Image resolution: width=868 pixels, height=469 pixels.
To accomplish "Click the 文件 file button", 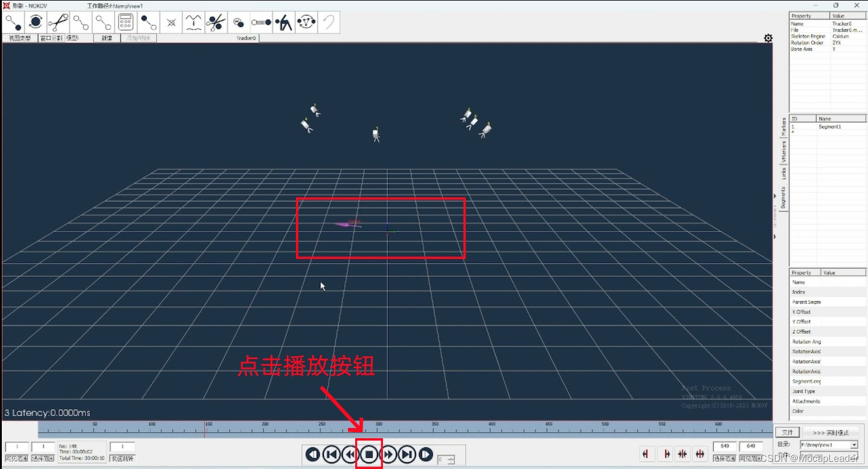I will (788, 433).
